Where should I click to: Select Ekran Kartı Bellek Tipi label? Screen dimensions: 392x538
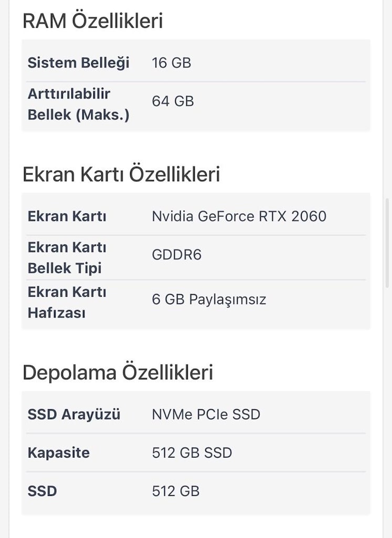[x=67, y=257]
